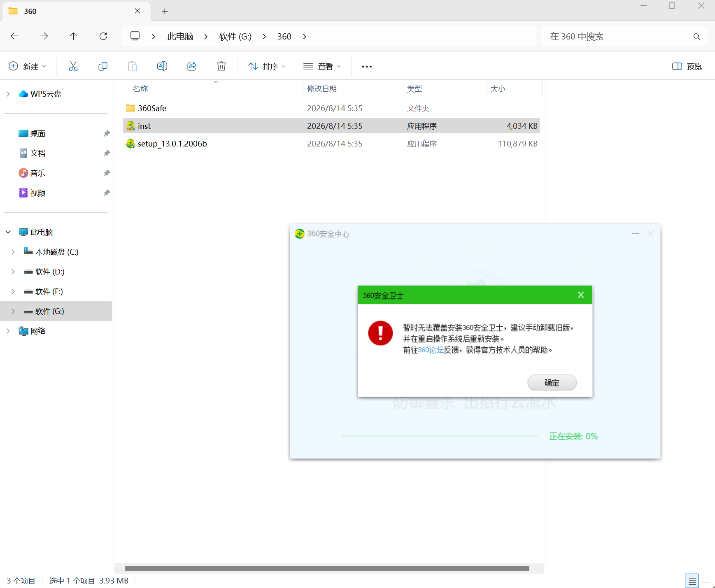Expand the 软件 (D:) drive node
The height and width of the screenshot is (588, 715).
click(13, 272)
